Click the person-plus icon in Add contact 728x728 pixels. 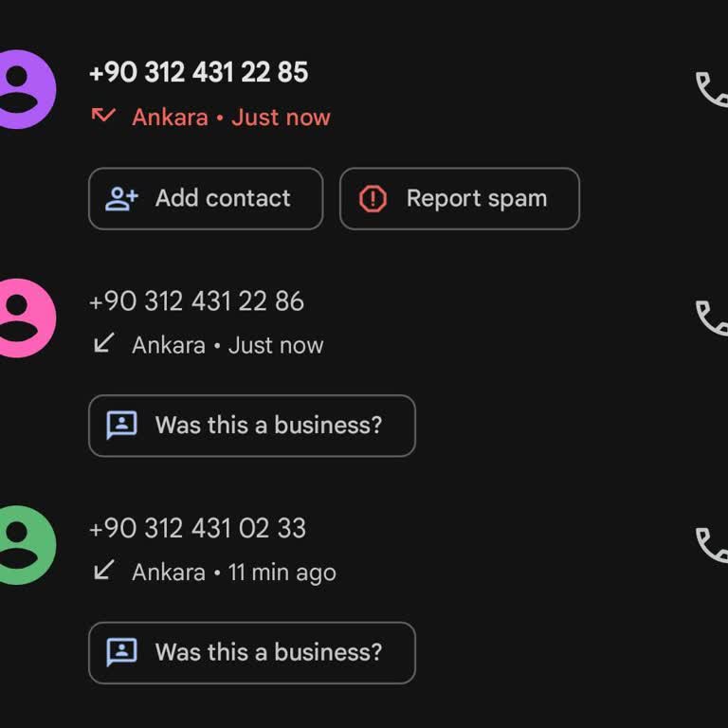pyautogui.click(x=121, y=198)
